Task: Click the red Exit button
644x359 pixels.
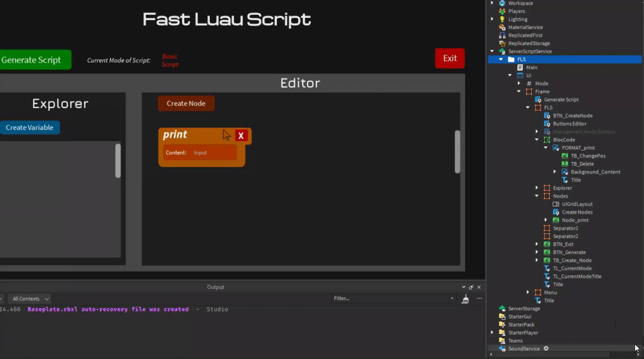Action: (450, 59)
